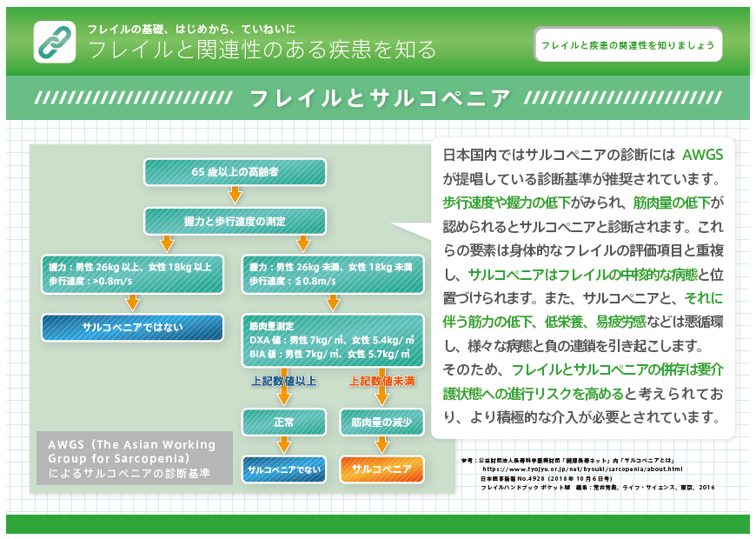This screenshot has width=756, height=539.
Task: Click the gray AWGS diagnostic criteria caption
Action: tap(135, 458)
